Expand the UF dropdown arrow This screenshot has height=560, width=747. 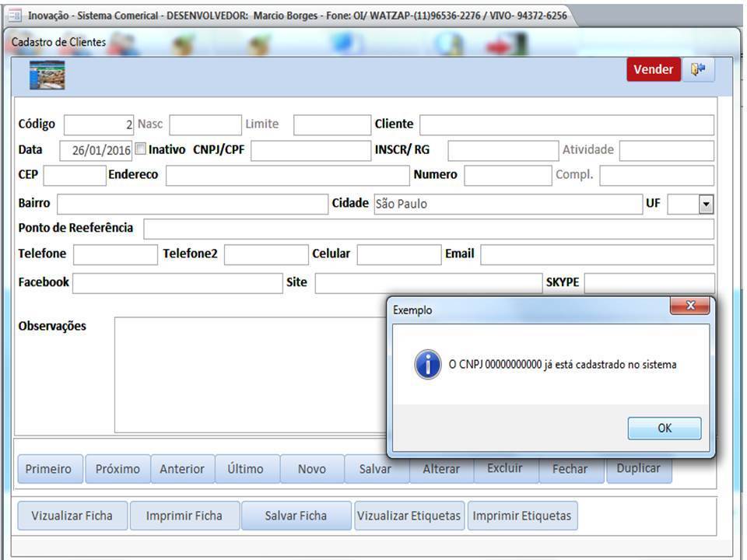pyautogui.click(x=706, y=205)
